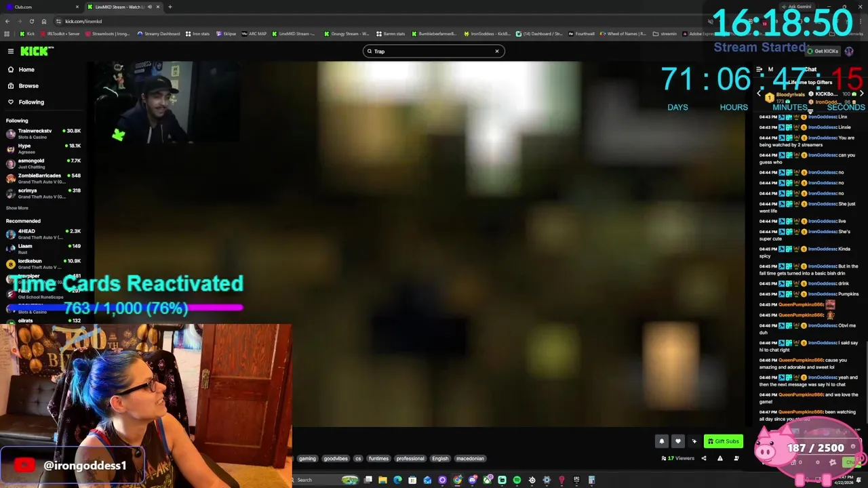This screenshot has height=488, width=868.
Task: Open Browse in sidebar
Action: (28, 85)
